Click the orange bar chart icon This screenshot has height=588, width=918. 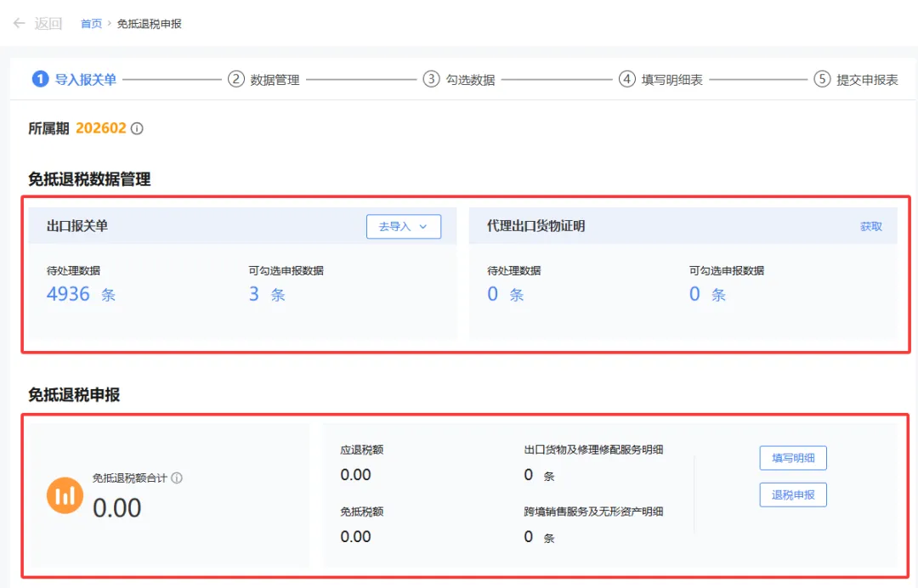[65, 495]
